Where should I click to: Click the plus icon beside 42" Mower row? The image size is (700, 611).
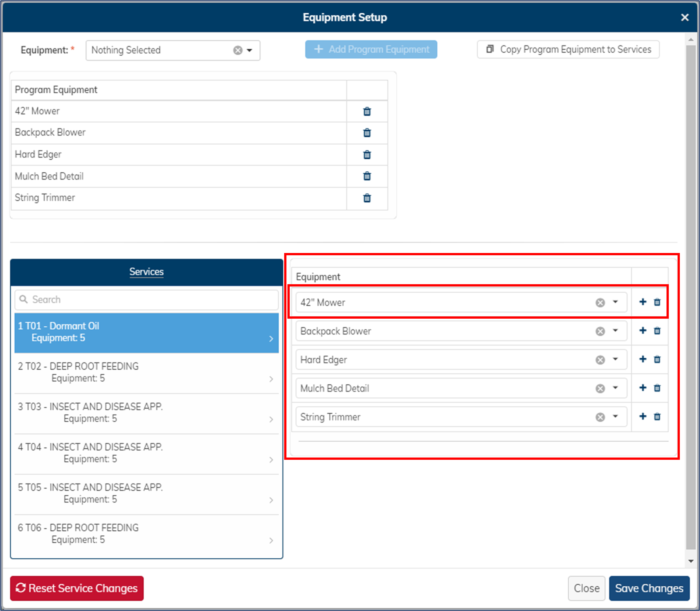coord(643,302)
